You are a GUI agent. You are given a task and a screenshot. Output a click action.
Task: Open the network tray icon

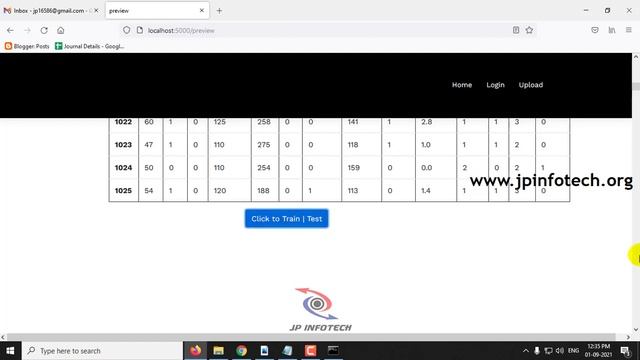(x=548, y=351)
